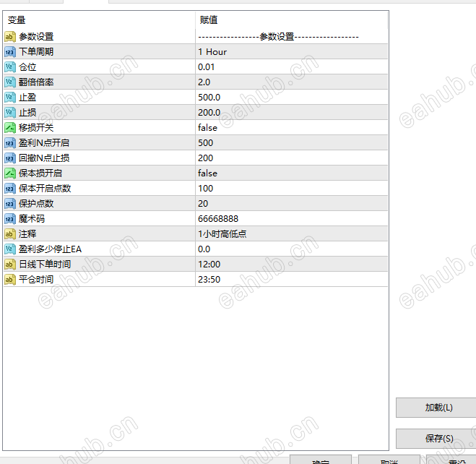The image size is (476, 464).
Task: Select the 盈利N点开启 variable name
Action: (x=44, y=142)
